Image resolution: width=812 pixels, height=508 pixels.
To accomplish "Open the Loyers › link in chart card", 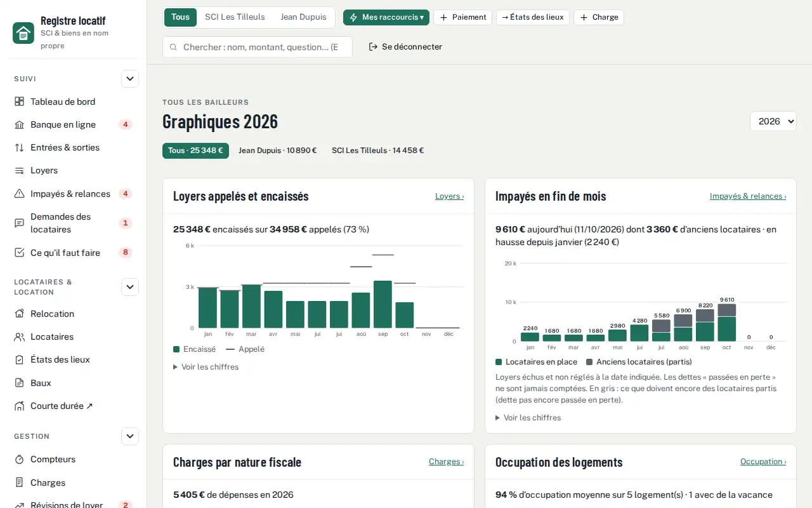I will (x=449, y=196).
